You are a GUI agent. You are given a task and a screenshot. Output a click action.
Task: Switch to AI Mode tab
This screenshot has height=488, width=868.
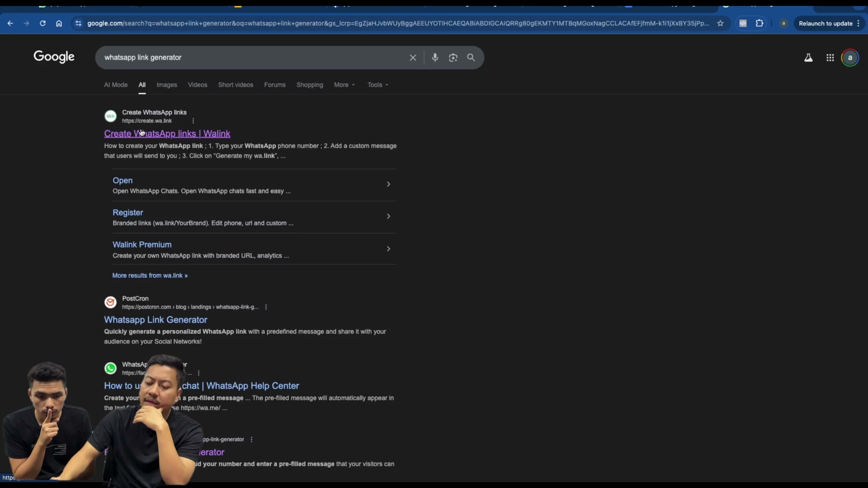pos(116,85)
